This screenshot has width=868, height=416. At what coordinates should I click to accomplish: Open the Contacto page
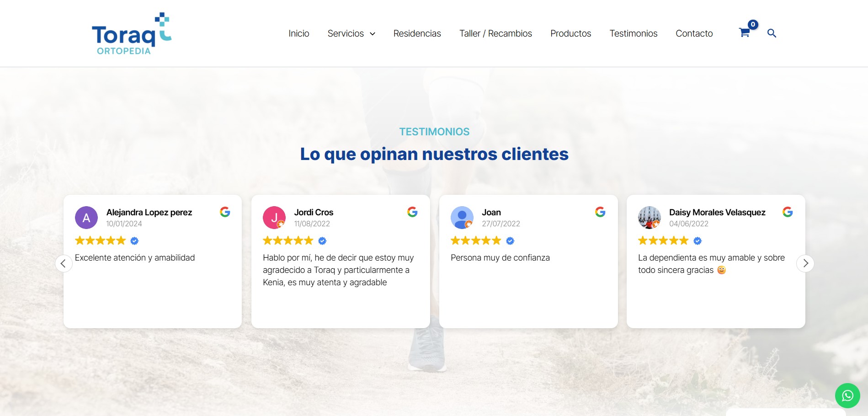click(x=694, y=33)
